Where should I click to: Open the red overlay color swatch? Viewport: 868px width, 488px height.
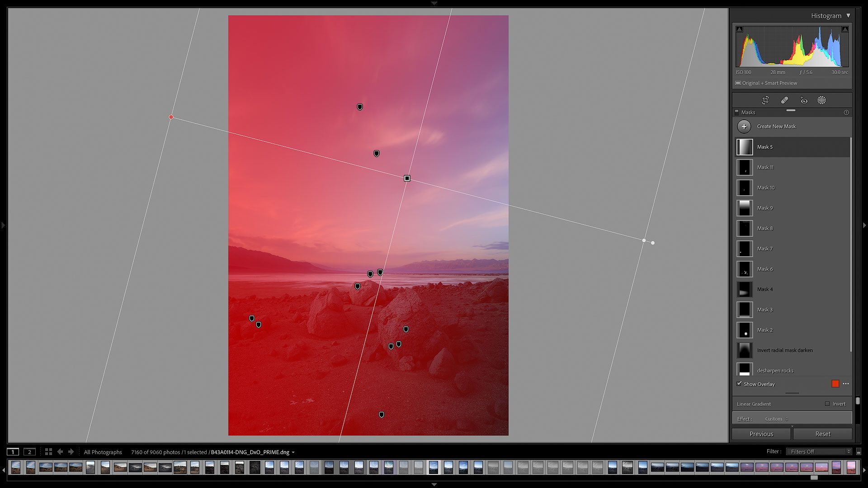point(835,384)
